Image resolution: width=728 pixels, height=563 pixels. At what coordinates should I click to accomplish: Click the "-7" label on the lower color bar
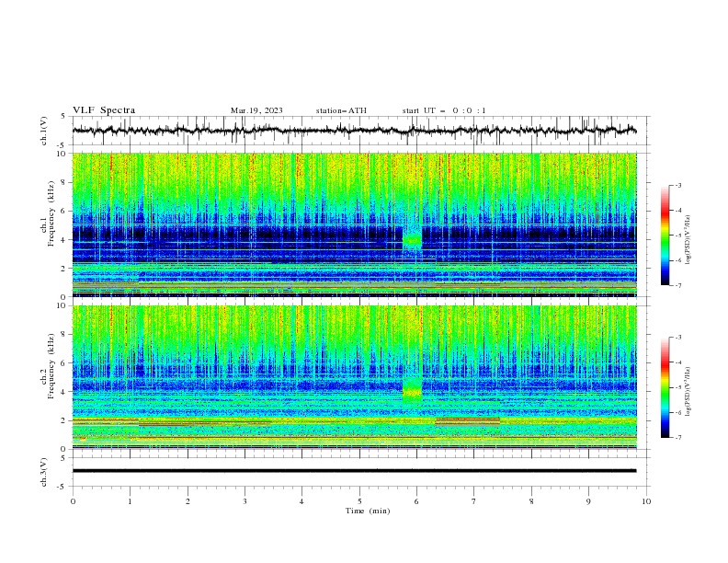678,438
